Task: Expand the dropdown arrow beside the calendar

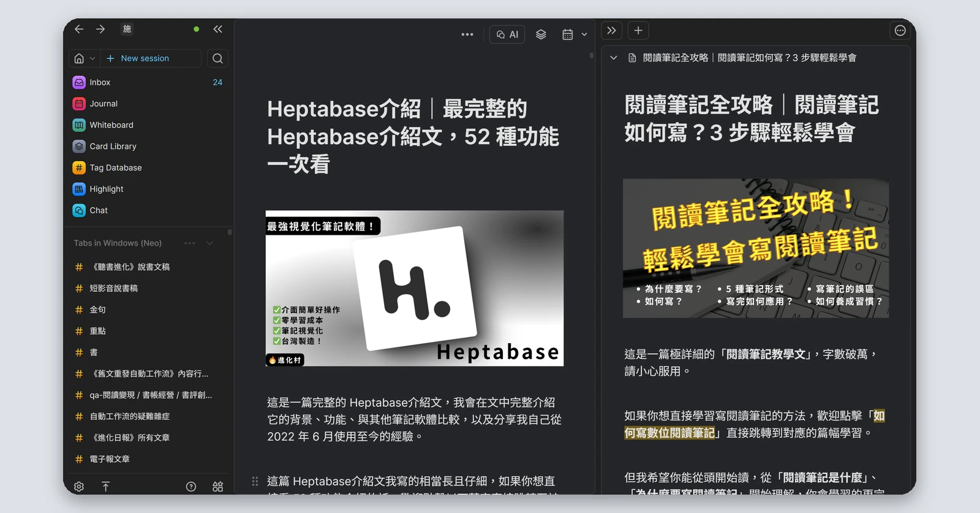Action: point(584,34)
